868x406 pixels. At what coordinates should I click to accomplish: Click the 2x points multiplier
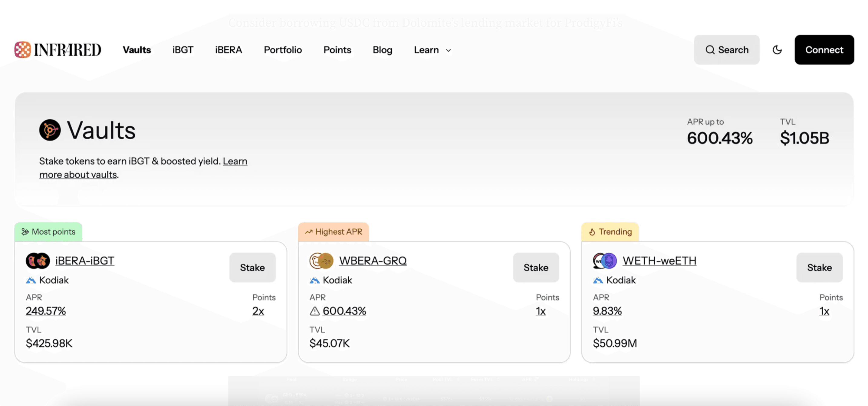(x=258, y=311)
